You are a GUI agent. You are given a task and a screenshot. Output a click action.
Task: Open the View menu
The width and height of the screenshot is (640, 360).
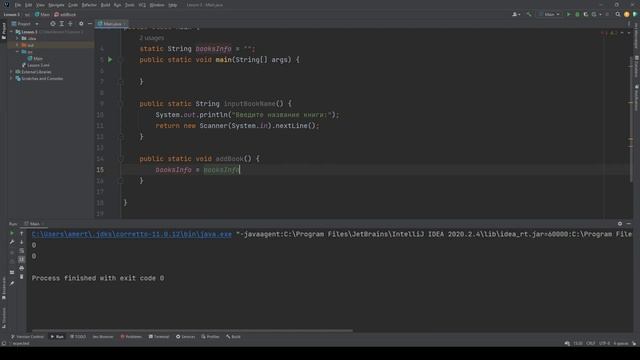tap(40, 5)
